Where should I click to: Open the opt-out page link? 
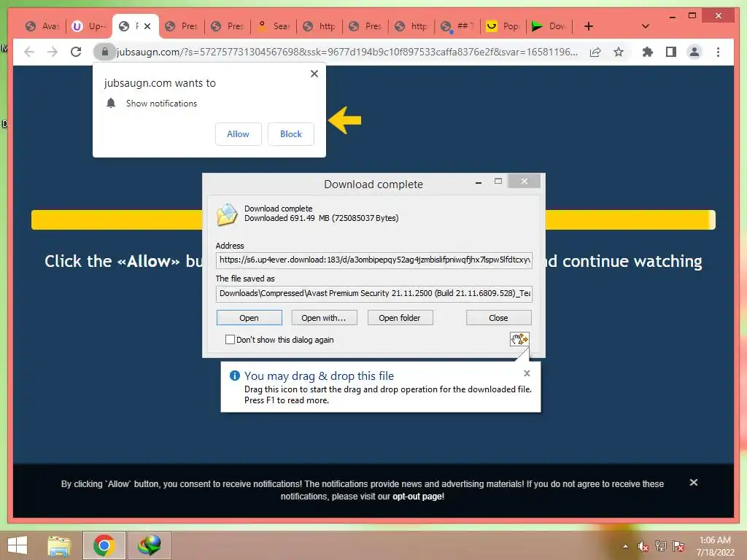(x=417, y=496)
